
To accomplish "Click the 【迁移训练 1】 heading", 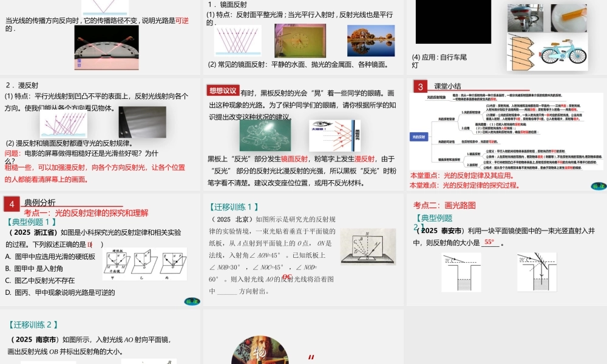I will click(x=232, y=207).
